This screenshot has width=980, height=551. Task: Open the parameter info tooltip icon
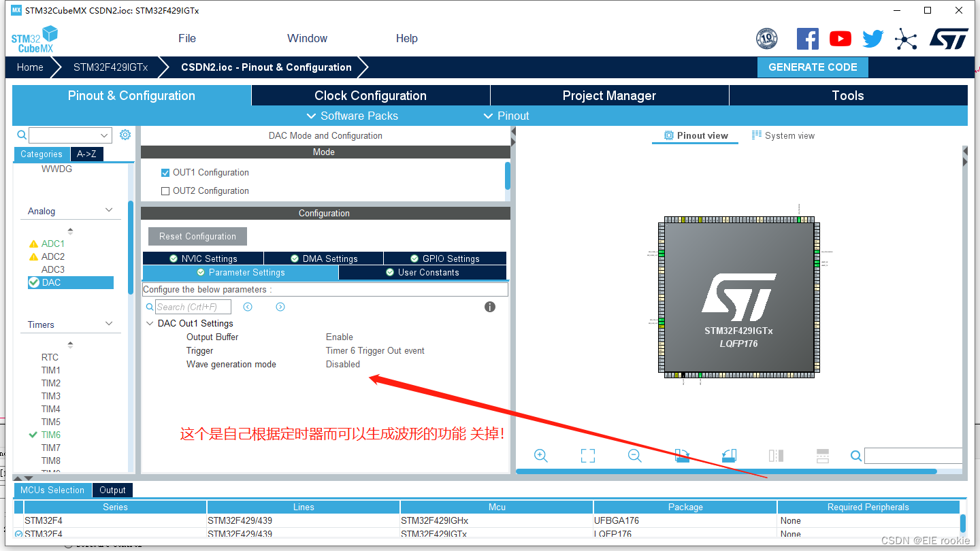pyautogui.click(x=489, y=307)
